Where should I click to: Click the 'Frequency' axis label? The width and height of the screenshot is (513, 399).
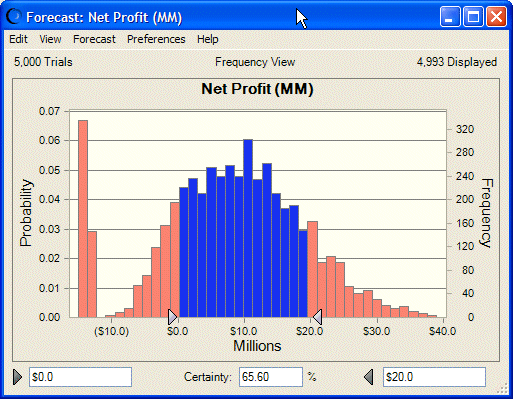click(x=486, y=213)
